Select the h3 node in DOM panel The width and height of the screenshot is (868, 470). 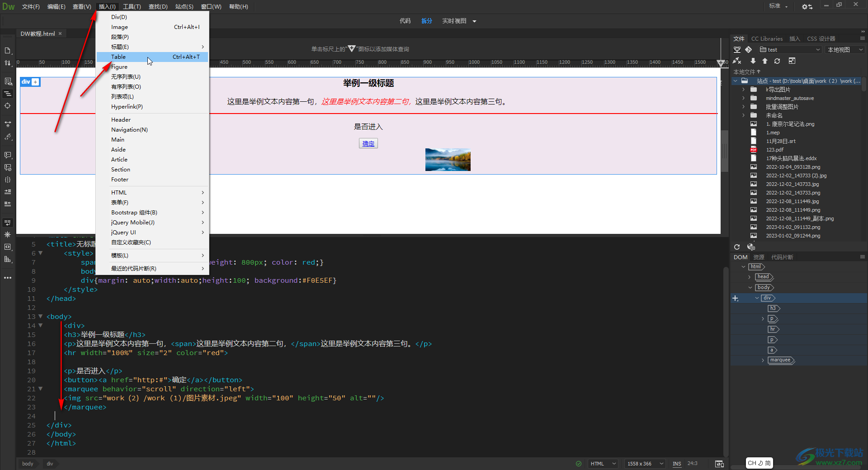point(774,309)
